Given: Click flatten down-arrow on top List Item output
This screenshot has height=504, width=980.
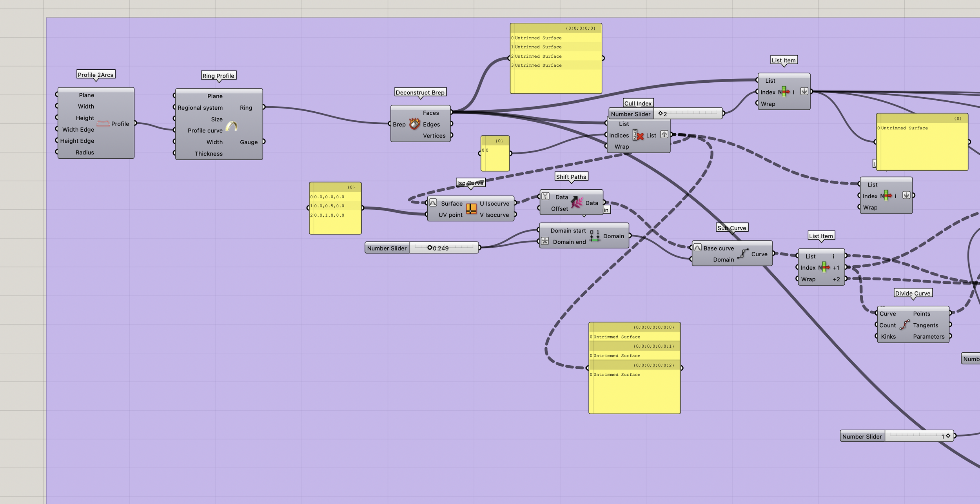Looking at the screenshot, I should (x=804, y=91).
